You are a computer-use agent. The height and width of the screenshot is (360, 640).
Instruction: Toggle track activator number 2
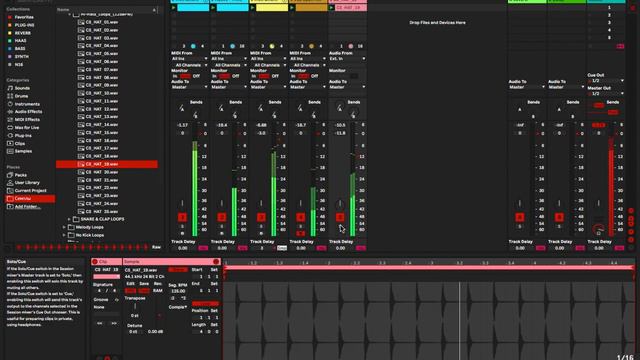(222, 217)
